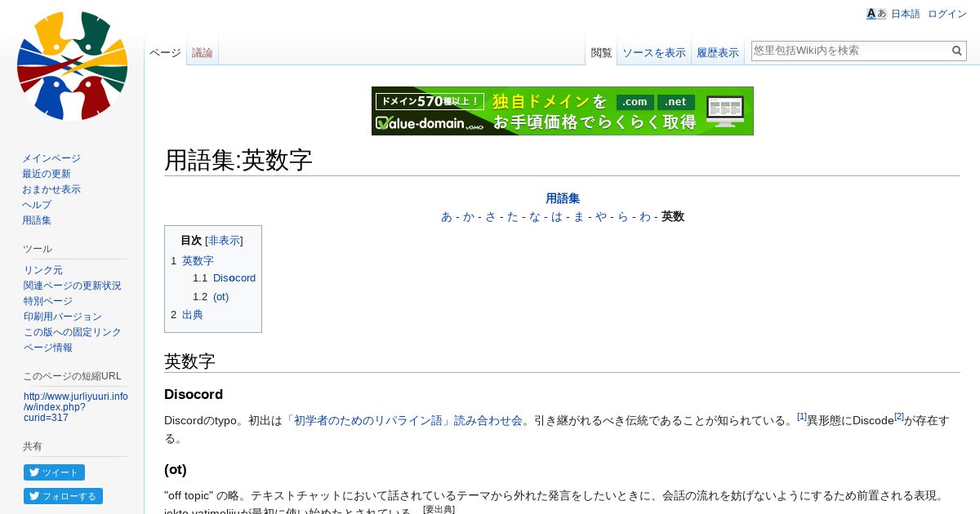This screenshot has height=514, width=980.
Task: Hide the contents with 非表示 toggle
Action: [224, 241]
